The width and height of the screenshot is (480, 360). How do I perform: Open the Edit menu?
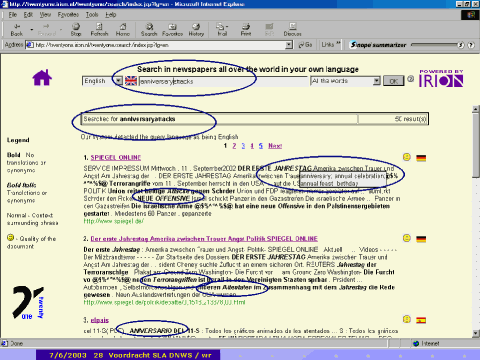28,15
